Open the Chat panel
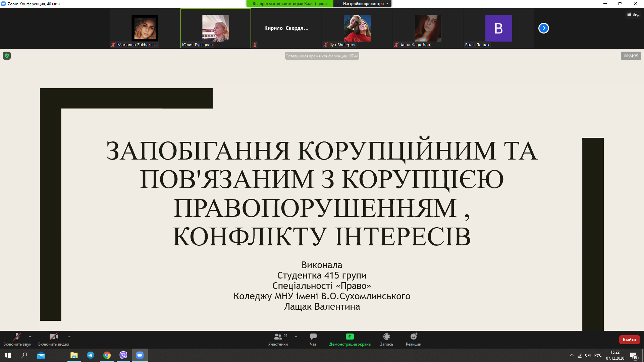Image resolution: width=644 pixels, height=362 pixels. (313, 337)
